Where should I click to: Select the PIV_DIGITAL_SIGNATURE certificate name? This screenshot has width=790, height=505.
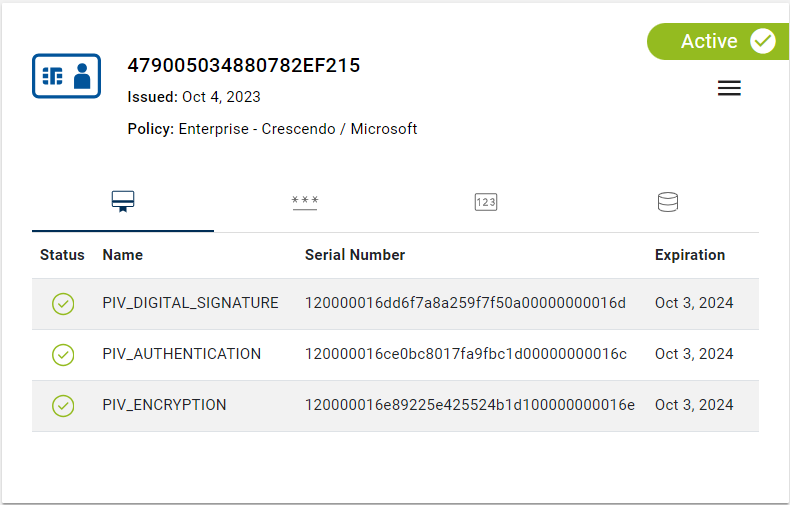(190, 303)
